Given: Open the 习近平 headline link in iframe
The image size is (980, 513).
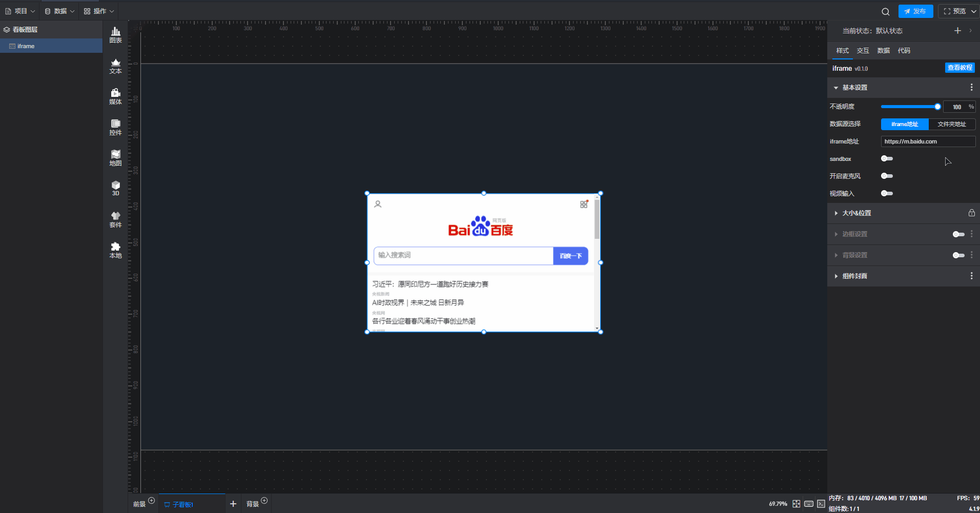Looking at the screenshot, I should pyautogui.click(x=430, y=284).
